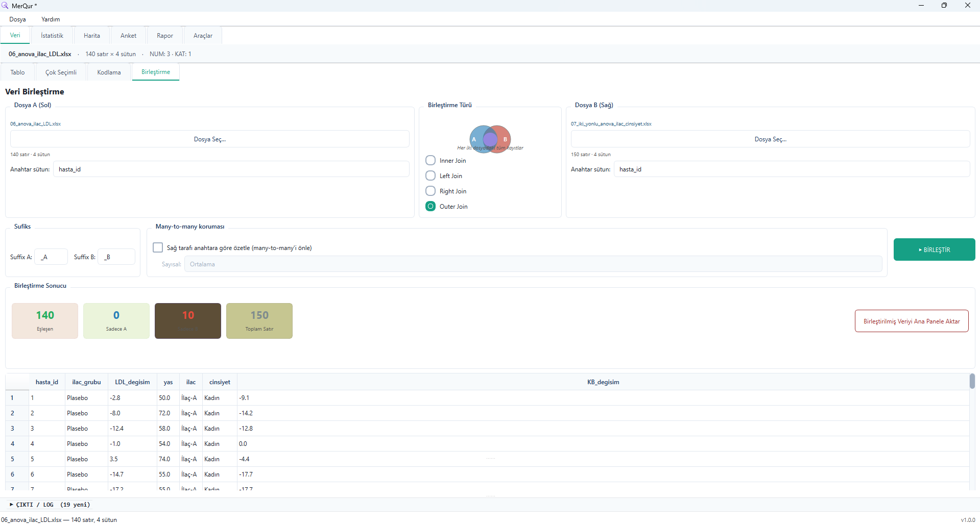Click the LDL_degisim column header
The height and width of the screenshot is (525, 980).
(x=132, y=382)
